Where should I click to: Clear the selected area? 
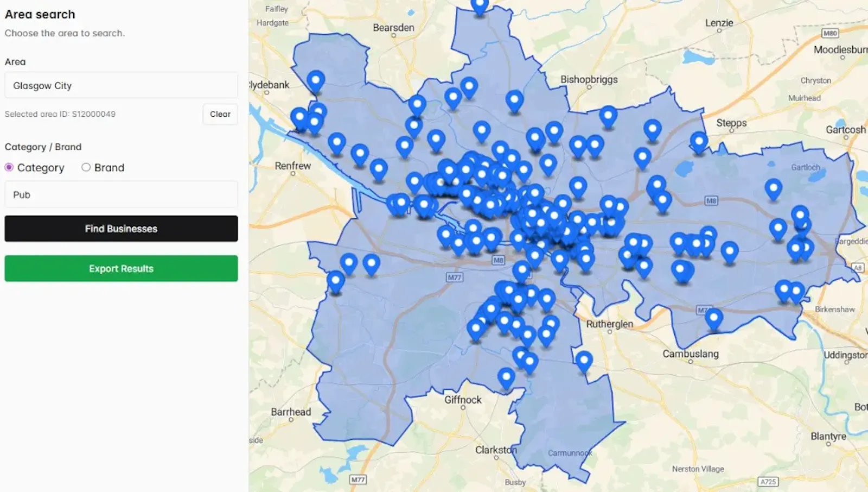[220, 114]
